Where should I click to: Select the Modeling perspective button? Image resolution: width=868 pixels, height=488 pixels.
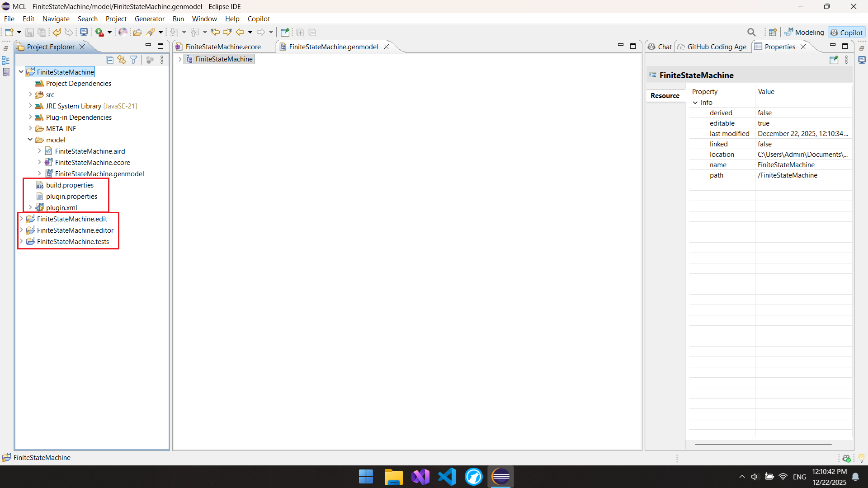pos(805,33)
